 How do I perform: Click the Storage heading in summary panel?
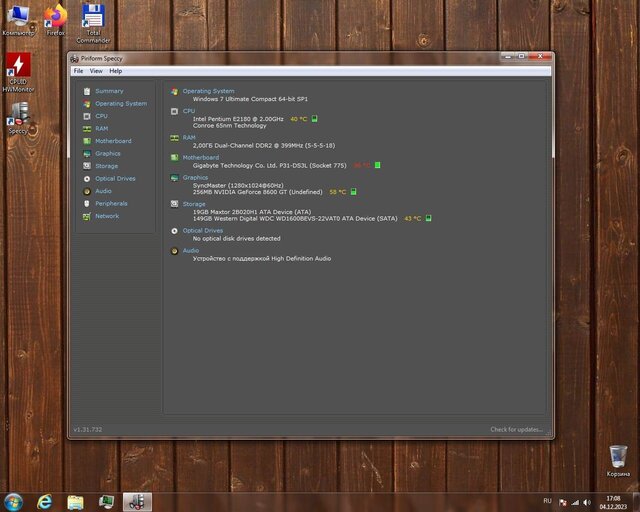(x=194, y=204)
